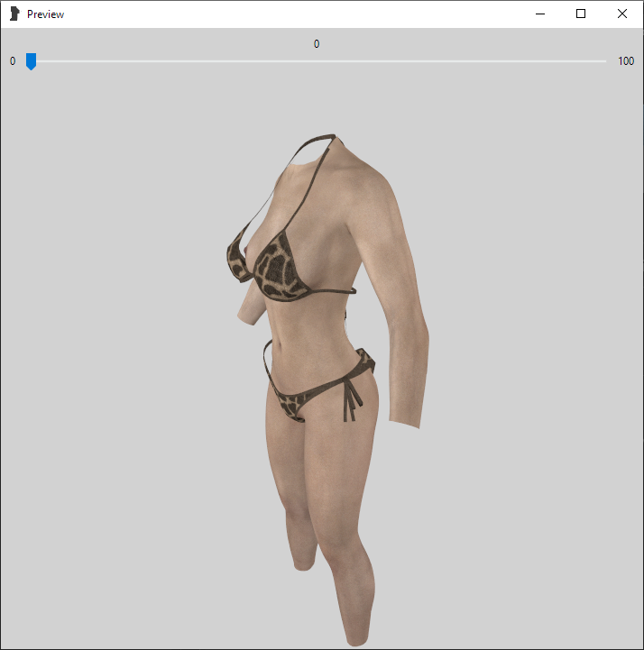
Task: Click the "Preview" title text
Action: [x=46, y=14]
